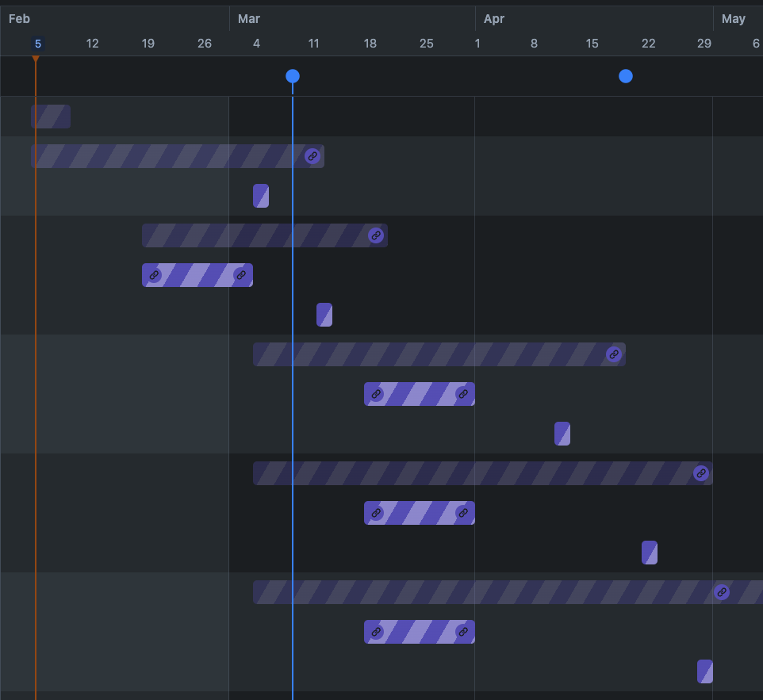This screenshot has width=763, height=700.
Task: Click the Feb month header
Action: pyautogui.click(x=20, y=19)
